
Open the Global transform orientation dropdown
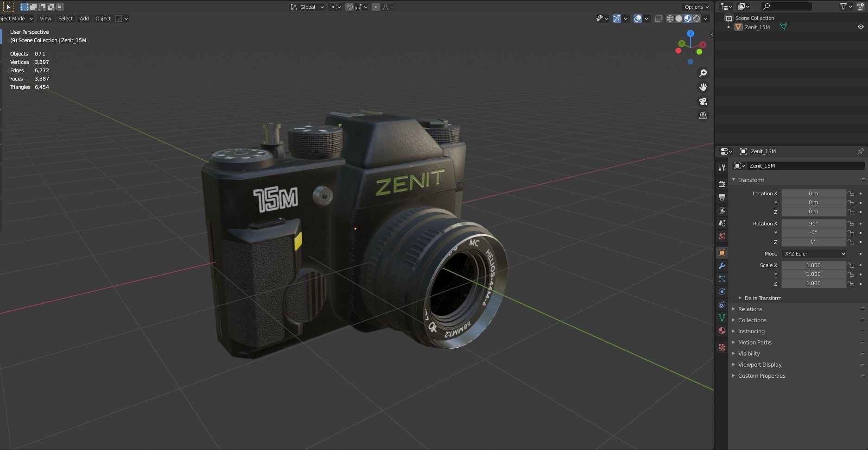(x=307, y=7)
